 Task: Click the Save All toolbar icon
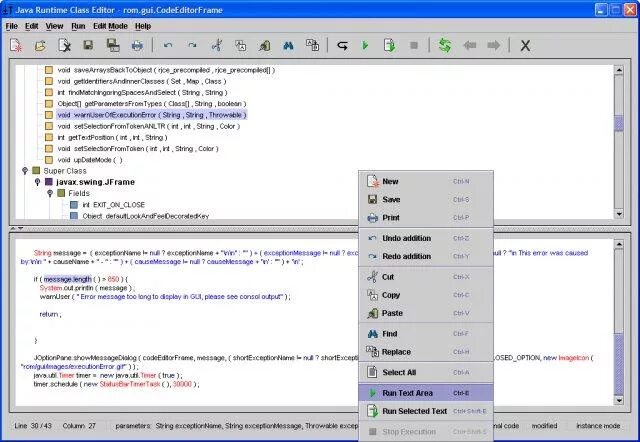pyautogui.click(x=113, y=45)
